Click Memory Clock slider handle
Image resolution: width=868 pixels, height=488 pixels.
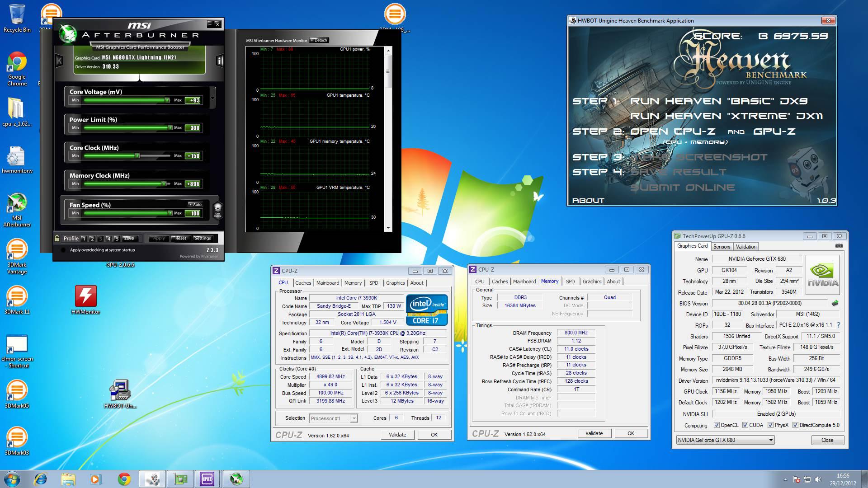pos(164,184)
